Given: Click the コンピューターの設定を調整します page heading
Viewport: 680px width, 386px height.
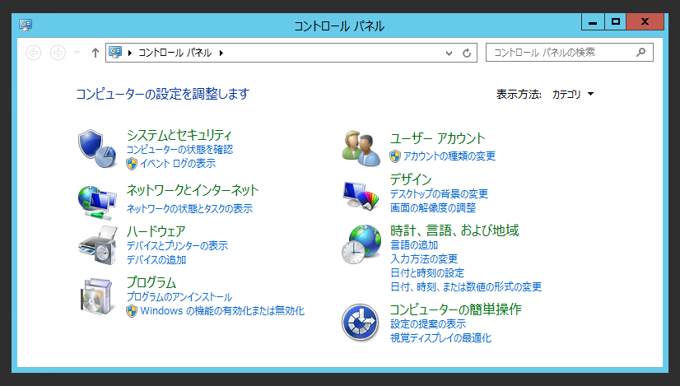Looking at the screenshot, I should (x=163, y=94).
